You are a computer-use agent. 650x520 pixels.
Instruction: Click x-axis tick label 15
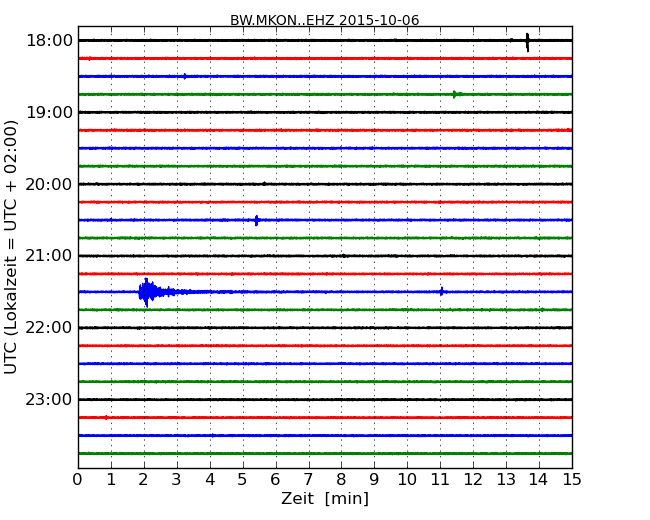[x=572, y=479]
